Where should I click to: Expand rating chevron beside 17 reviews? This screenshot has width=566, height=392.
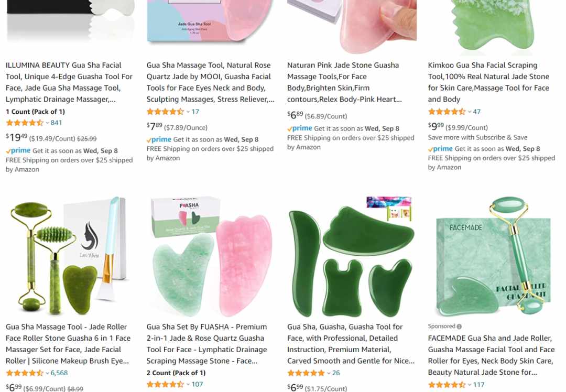point(188,112)
